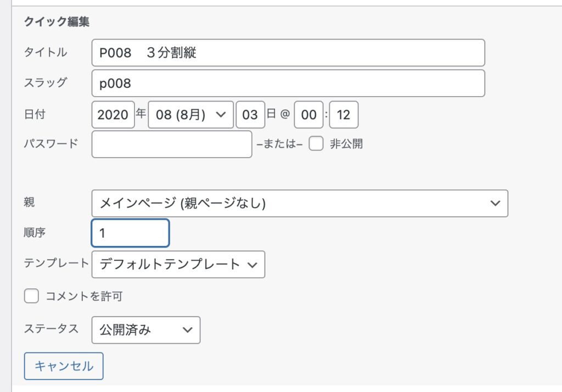The width and height of the screenshot is (562, 392).
Task: Click the chevron on デフォルトテンプレート selector
Action: [x=252, y=265]
